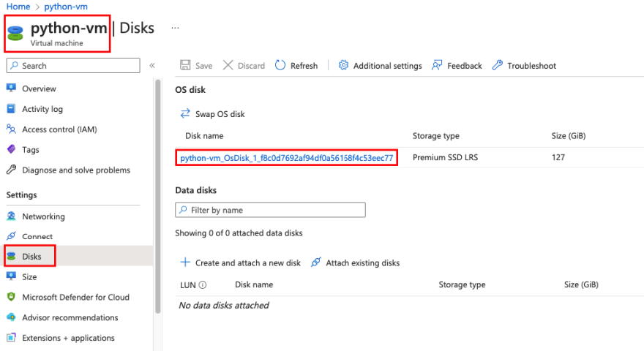Click the Home breadcrumb link
Image resolution: width=644 pixels, height=351 pixels.
[18, 7]
